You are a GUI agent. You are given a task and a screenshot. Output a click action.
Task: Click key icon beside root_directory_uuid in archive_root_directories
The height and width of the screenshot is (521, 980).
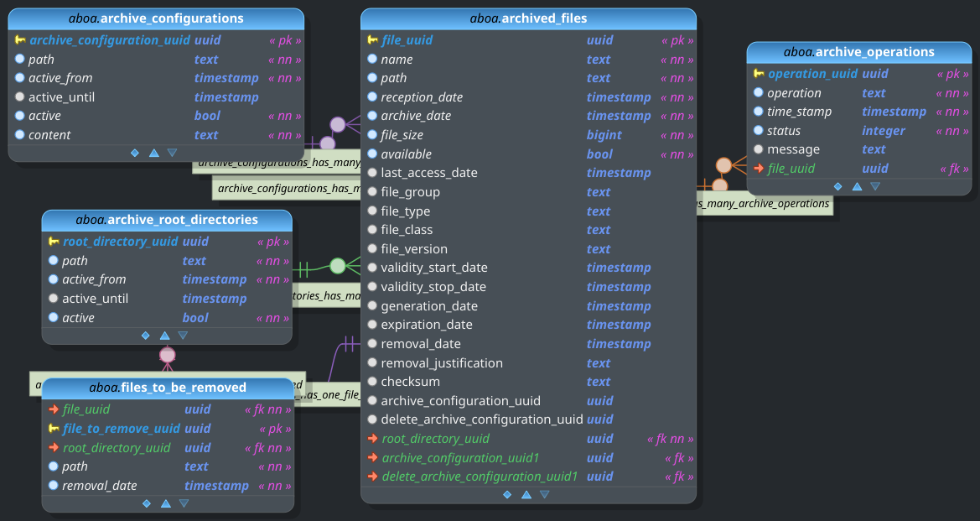54,242
